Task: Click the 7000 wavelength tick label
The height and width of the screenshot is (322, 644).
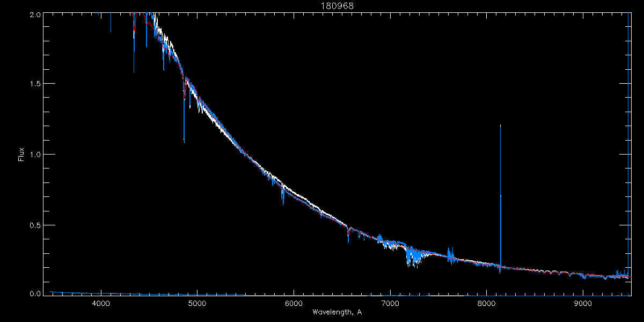Action: click(x=390, y=303)
